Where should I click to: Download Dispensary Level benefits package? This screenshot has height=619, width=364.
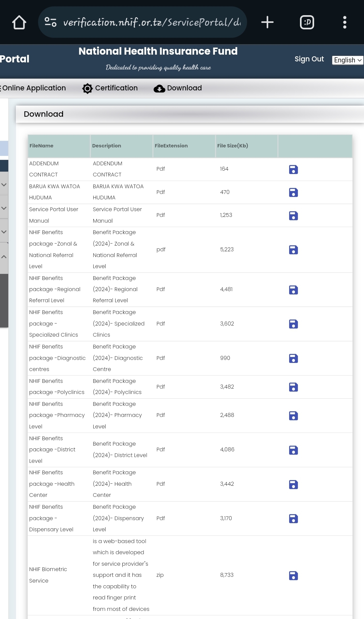pos(293,518)
